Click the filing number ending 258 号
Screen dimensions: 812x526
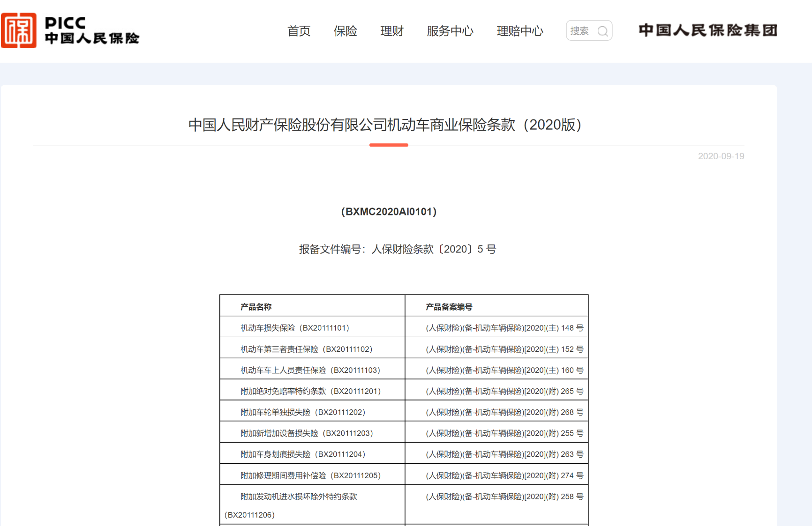pos(504,496)
